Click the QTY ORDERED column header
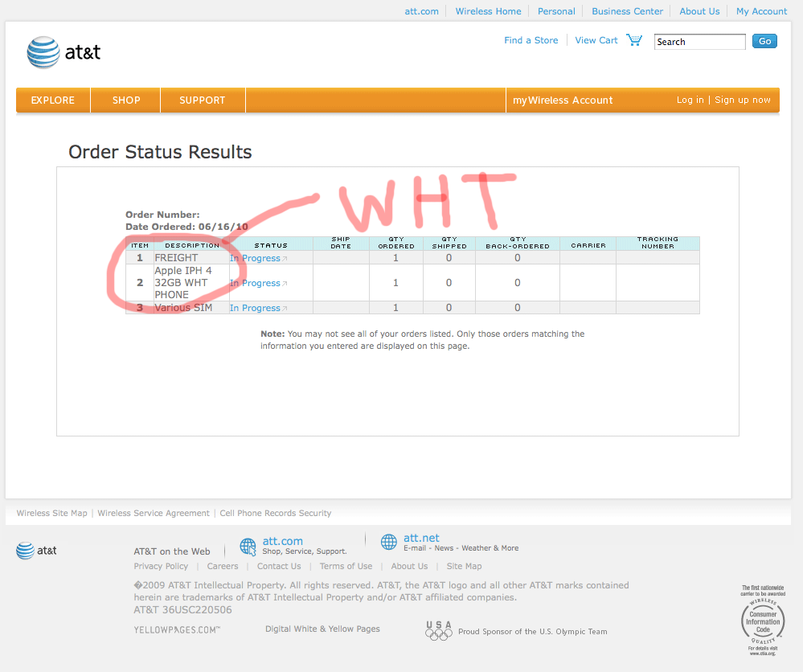803x672 pixels. (x=395, y=243)
